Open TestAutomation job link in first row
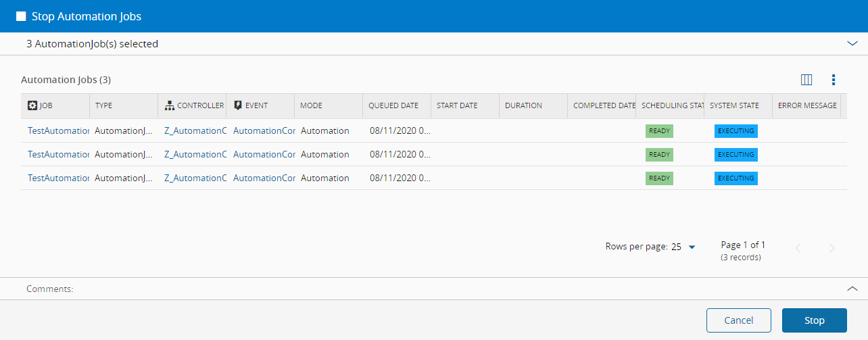 (59, 130)
